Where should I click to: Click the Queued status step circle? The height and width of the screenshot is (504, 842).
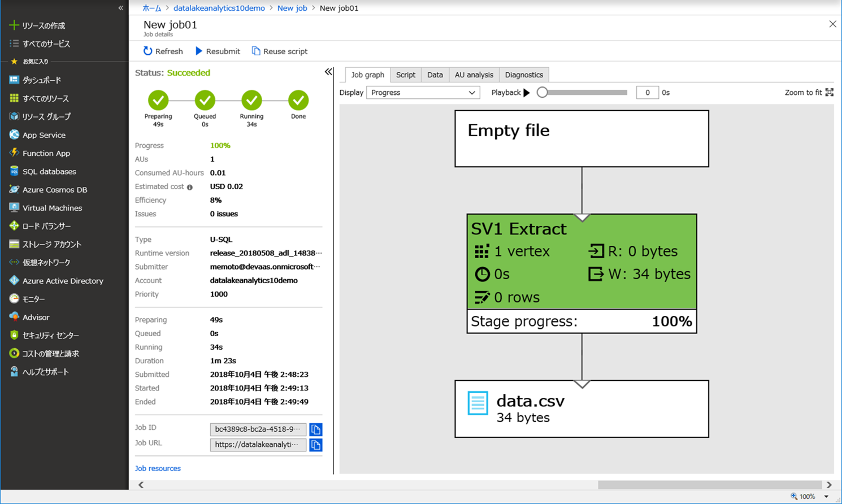pos(205,101)
